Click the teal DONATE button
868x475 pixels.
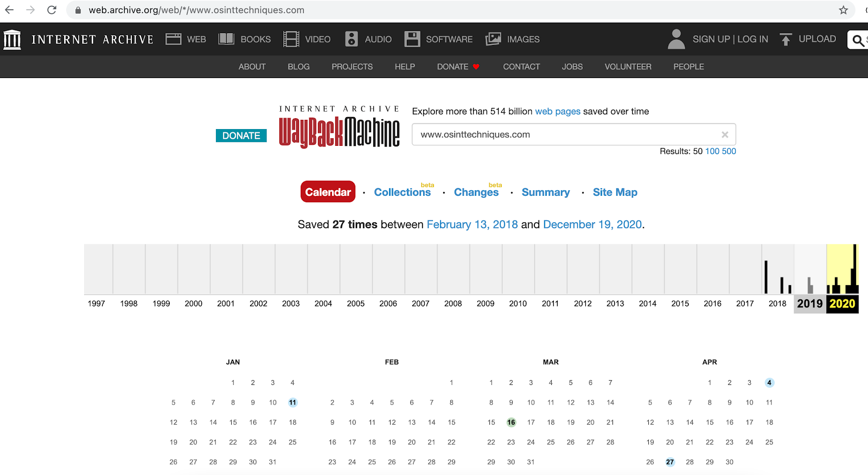tap(241, 136)
